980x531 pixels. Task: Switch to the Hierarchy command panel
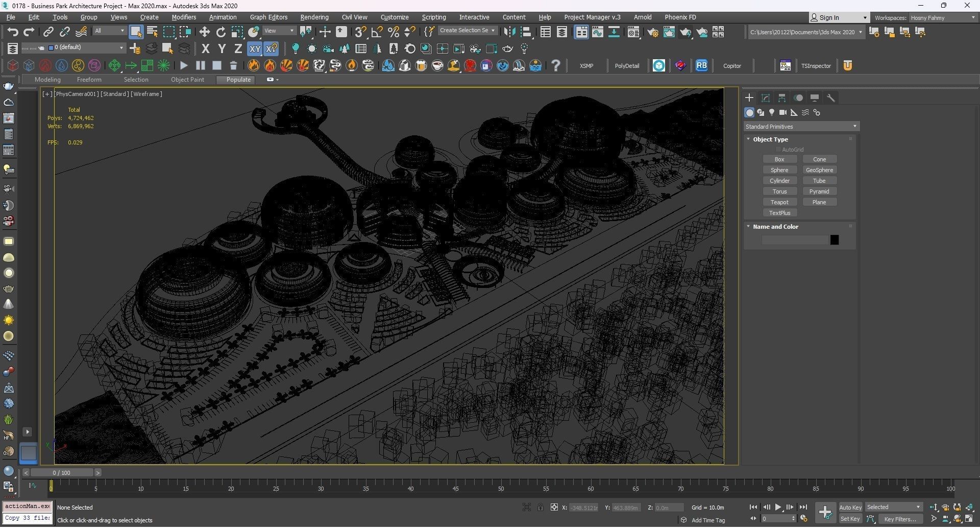click(x=782, y=98)
